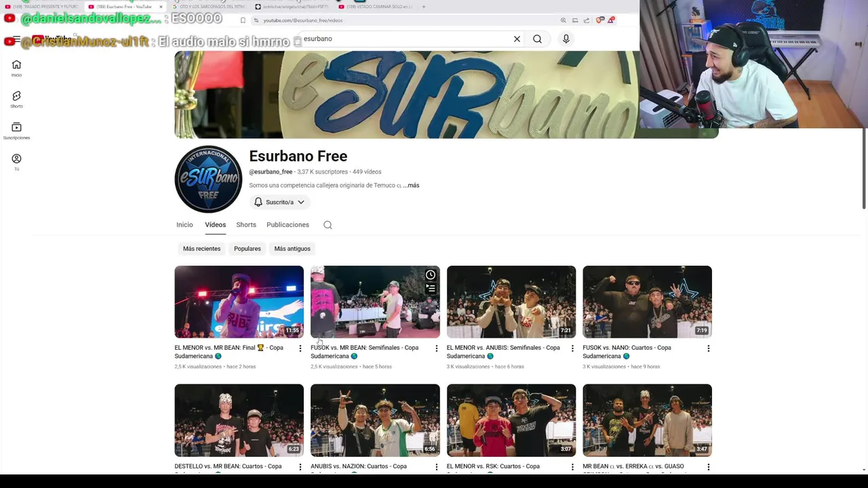
Task: Filter videos by Más recientes
Action: pos(201,249)
